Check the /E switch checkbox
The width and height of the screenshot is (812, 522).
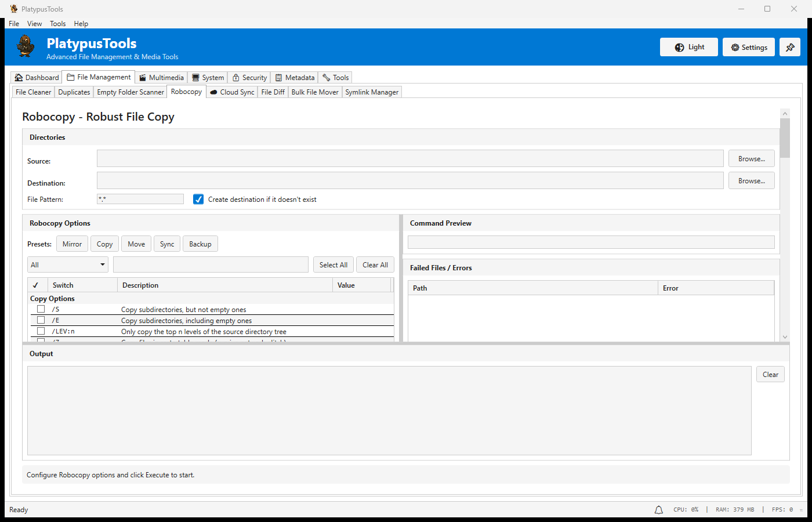tap(41, 320)
